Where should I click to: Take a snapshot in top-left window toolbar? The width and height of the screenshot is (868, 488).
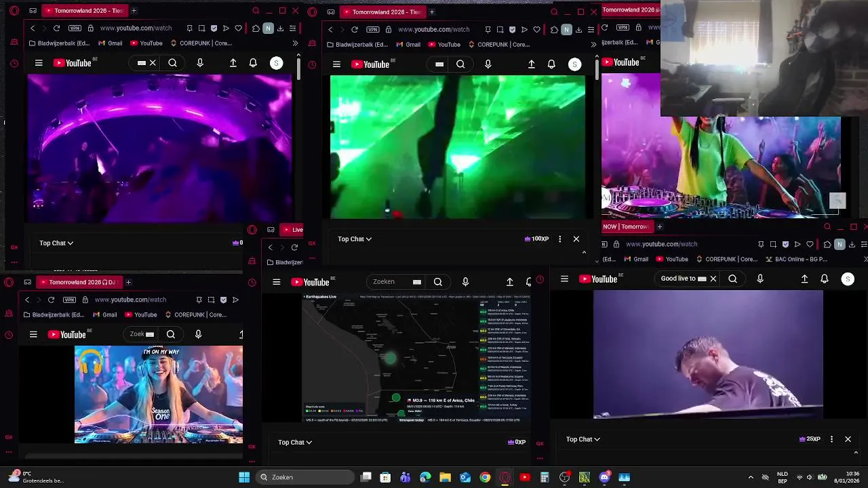pos(201,28)
